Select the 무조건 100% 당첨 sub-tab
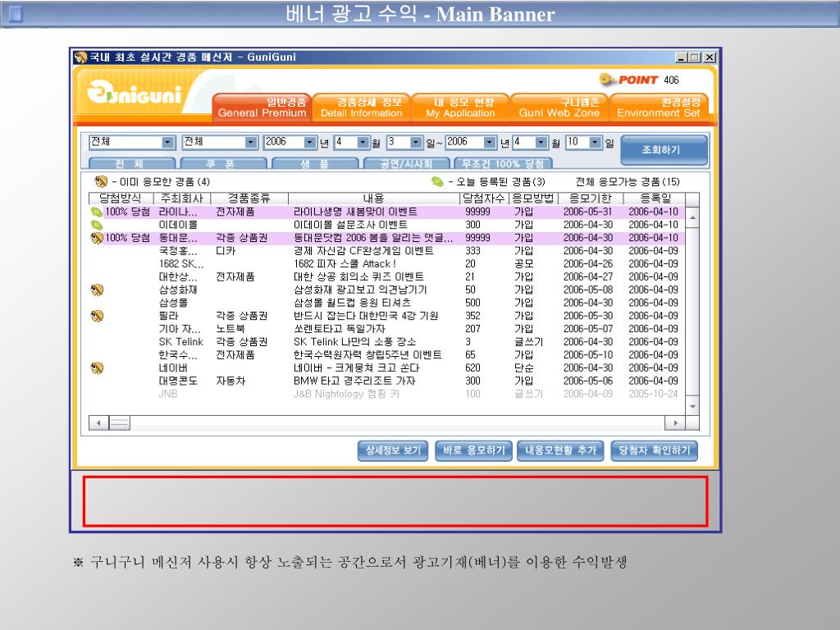 [503, 163]
